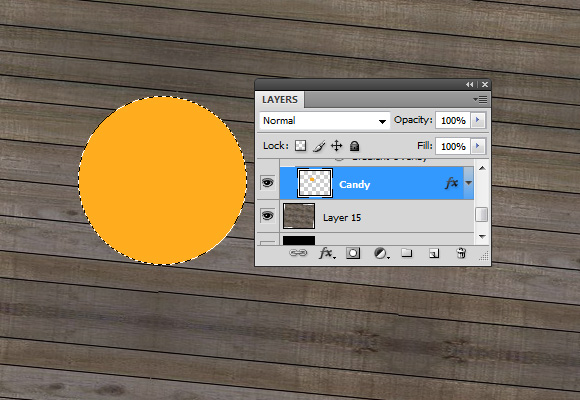Toggle visibility of the black layer
This screenshot has height=400, width=580.
tap(268, 243)
